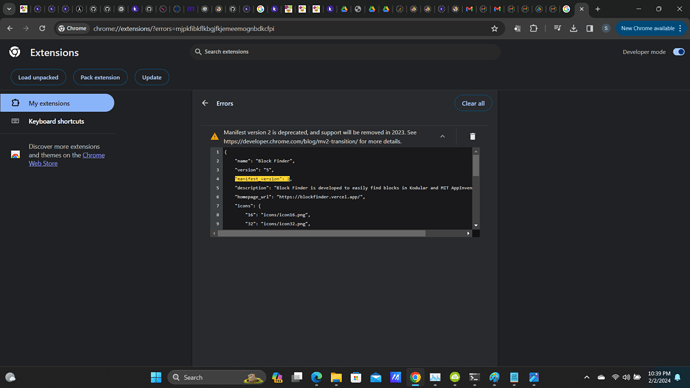
Task: Click the name Block Finder code line
Action: point(264,161)
